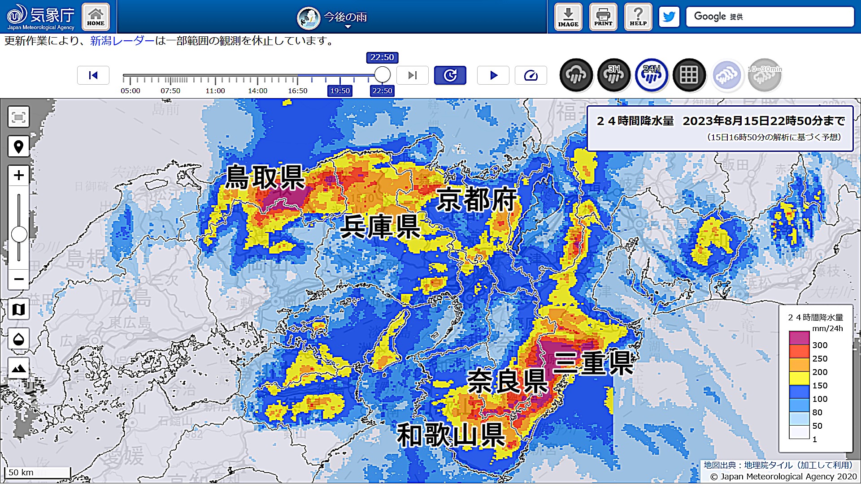
Task: Toggle the grid mesh display button
Action: (x=689, y=75)
